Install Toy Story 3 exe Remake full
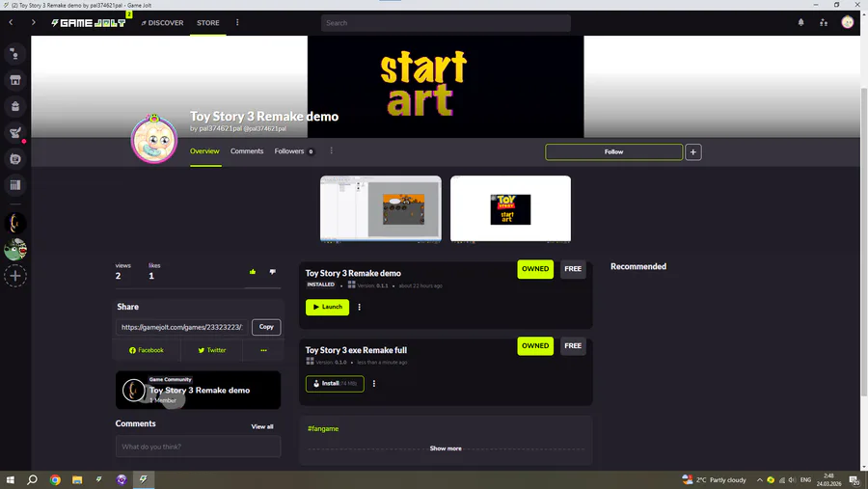Image resolution: width=868 pixels, height=489 pixels. pos(335,383)
